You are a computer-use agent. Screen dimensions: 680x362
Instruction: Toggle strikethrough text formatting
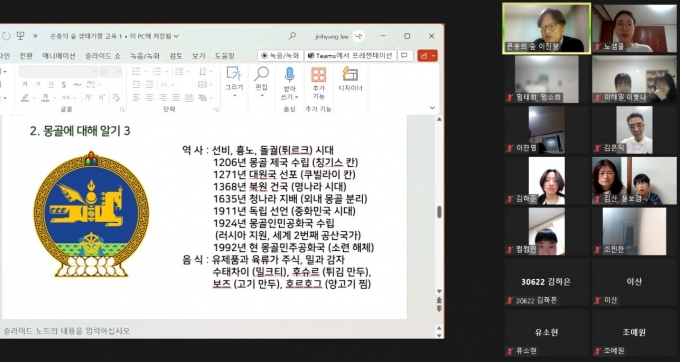(x=77, y=85)
